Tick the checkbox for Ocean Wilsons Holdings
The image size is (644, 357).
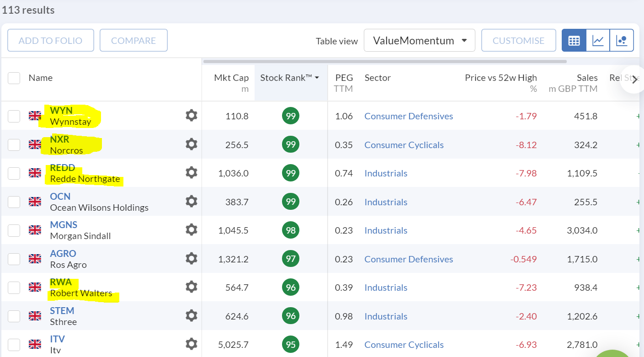click(x=14, y=202)
